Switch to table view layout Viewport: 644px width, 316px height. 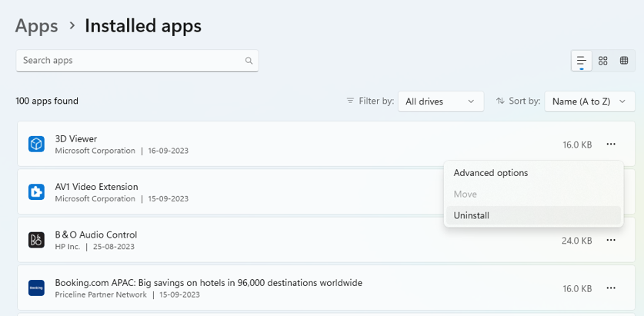[x=624, y=61]
